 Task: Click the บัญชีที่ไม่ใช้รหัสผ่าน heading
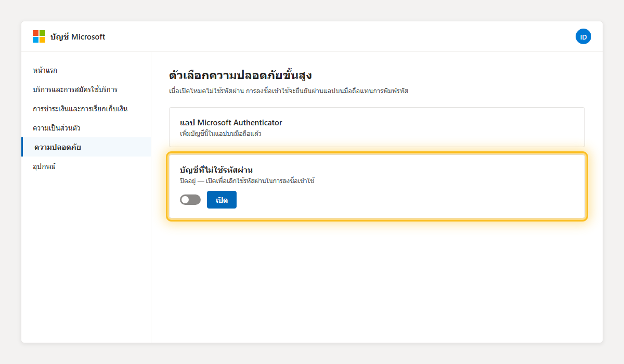click(216, 170)
